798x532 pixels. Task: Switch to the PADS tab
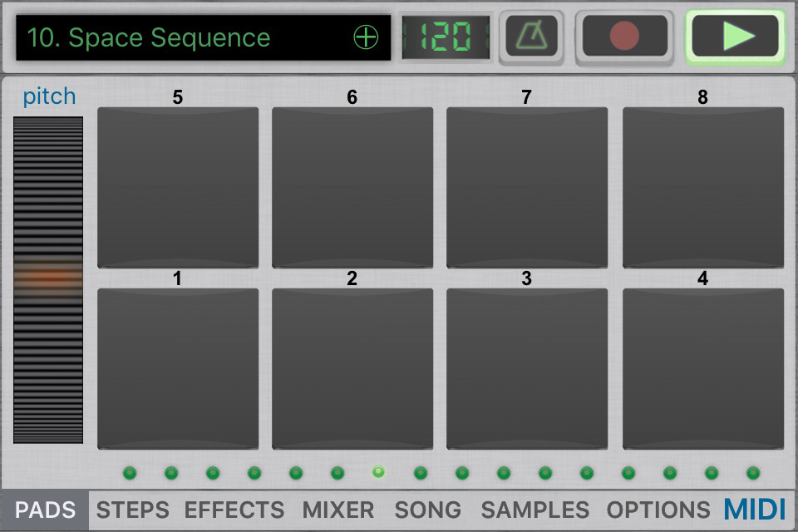[45, 510]
